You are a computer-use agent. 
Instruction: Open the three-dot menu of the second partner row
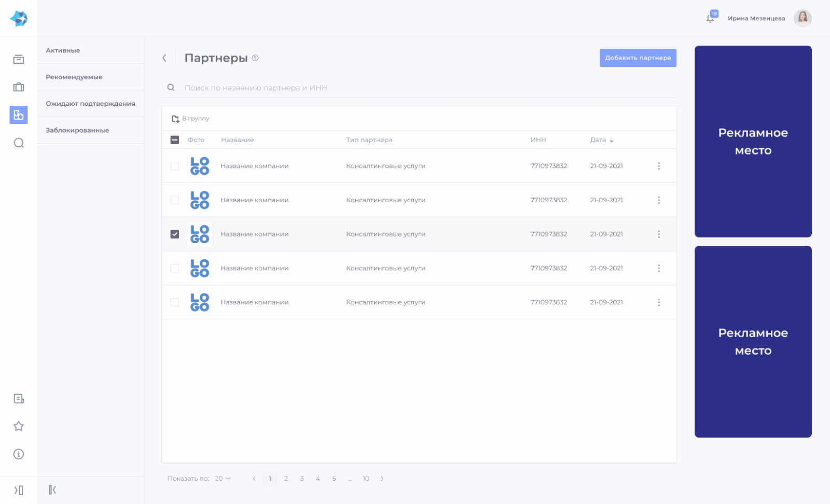[x=659, y=200]
